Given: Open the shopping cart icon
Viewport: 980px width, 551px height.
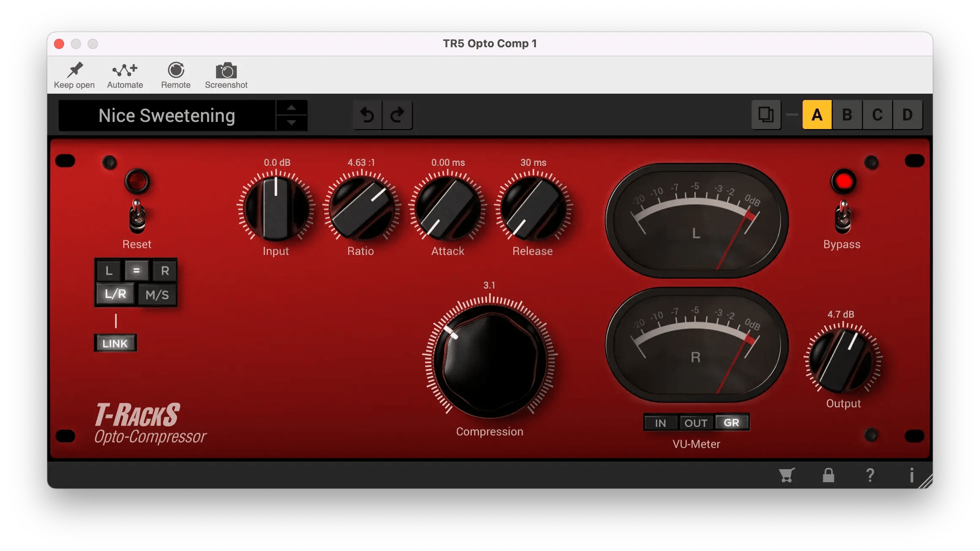Looking at the screenshot, I should point(785,475).
